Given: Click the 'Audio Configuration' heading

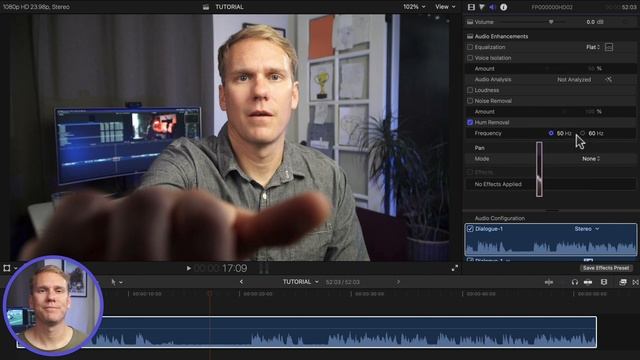Looking at the screenshot, I should click(500, 218).
